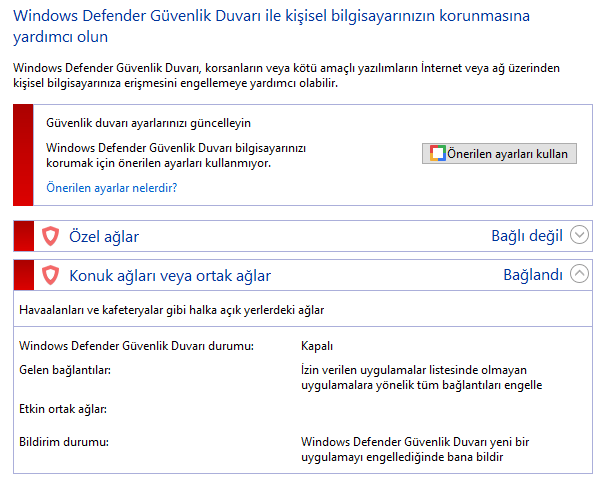This screenshot has width=613, height=491.
Task: Click the red strip left of Özel ağlar
Action: point(24,236)
